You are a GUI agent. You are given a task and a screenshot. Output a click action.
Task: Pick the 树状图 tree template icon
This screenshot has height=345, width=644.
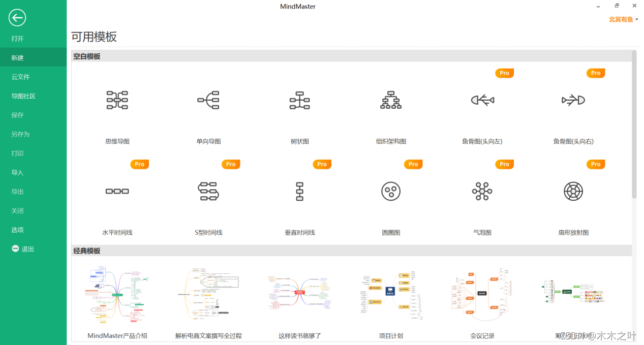click(299, 100)
